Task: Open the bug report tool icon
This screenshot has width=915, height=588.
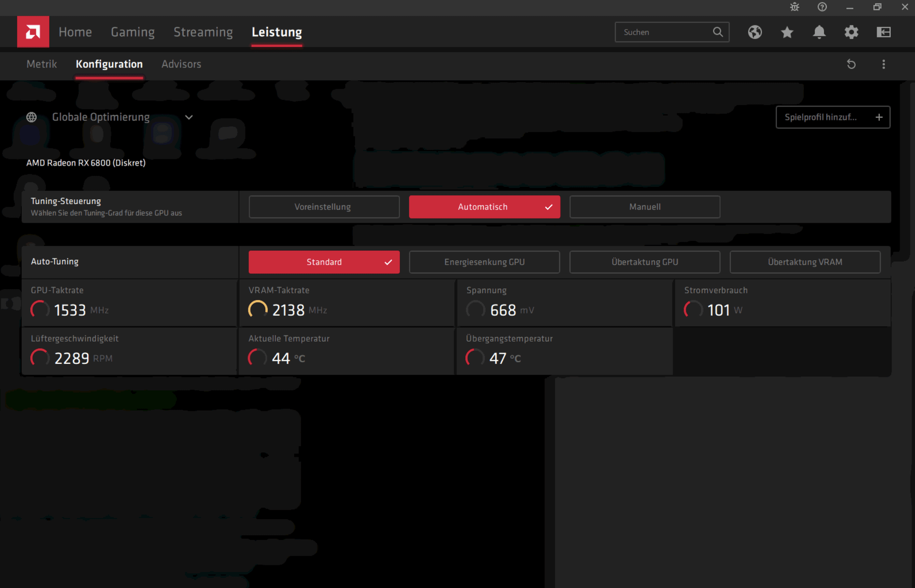Action: [794, 7]
